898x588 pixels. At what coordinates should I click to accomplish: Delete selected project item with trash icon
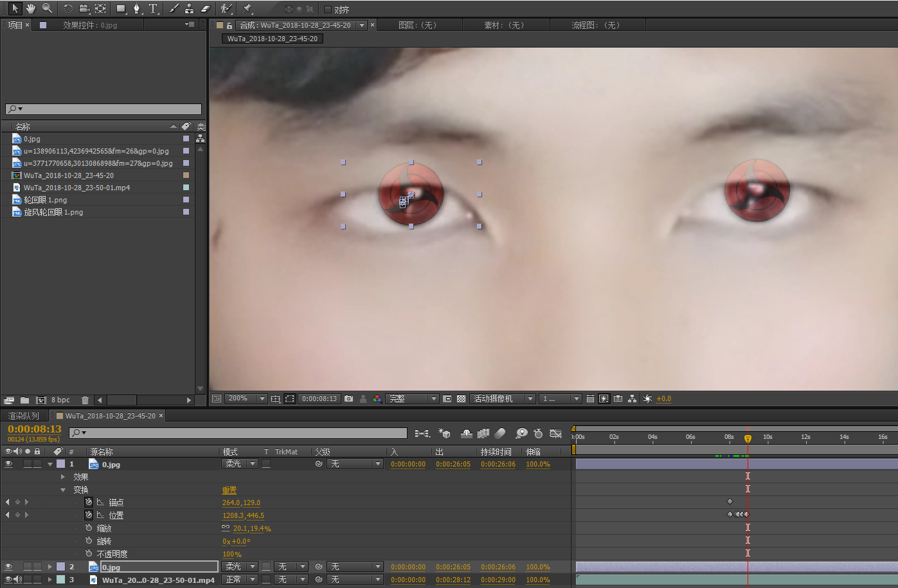pyautogui.click(x=85, y=400)
